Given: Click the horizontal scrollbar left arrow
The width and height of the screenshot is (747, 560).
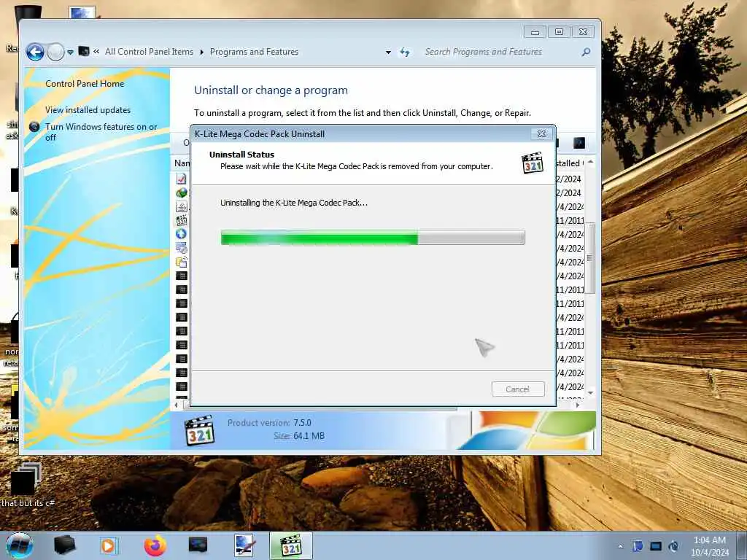Looking at the screenshot, I should 177,405.
